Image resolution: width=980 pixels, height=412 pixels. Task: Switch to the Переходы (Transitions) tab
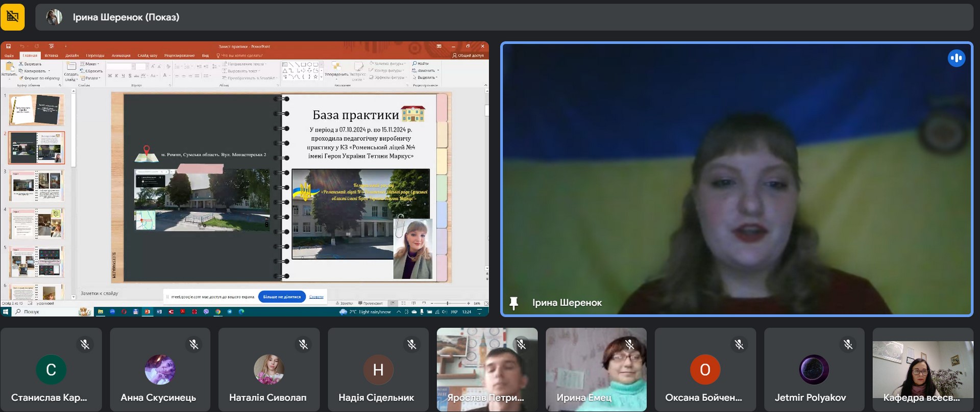pyautogui.click(x=95, y=56)
